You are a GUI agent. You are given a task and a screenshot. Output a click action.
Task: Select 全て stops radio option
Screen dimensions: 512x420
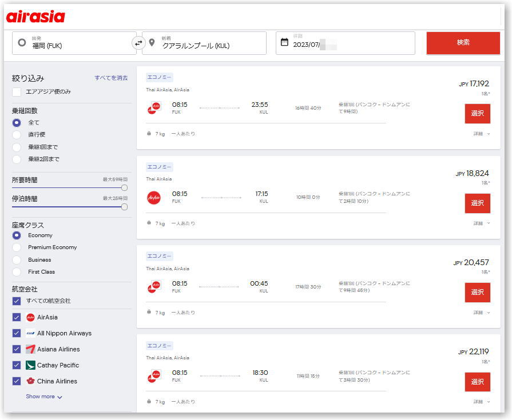(x=17, y=123)
